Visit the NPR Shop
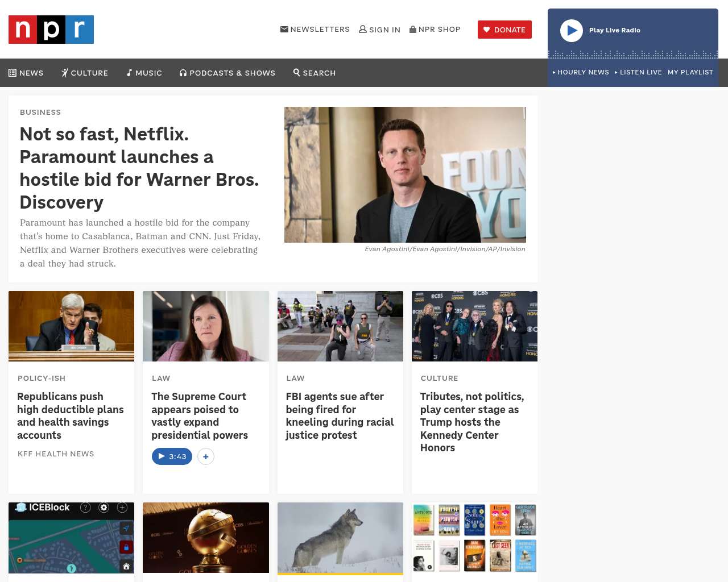 (x=435, y=30)
